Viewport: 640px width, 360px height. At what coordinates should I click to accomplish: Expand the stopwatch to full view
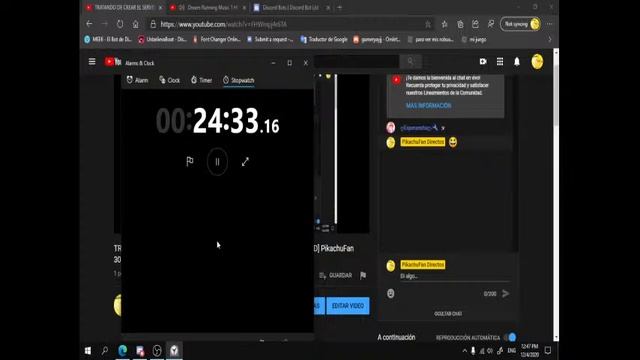tap(245, 162)
